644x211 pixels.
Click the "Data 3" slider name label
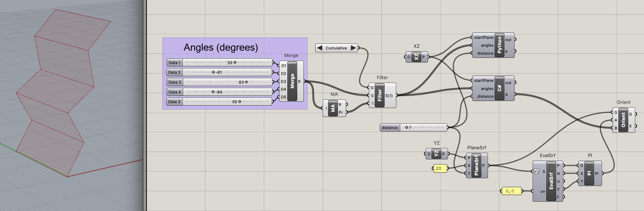tap(174, 82)
